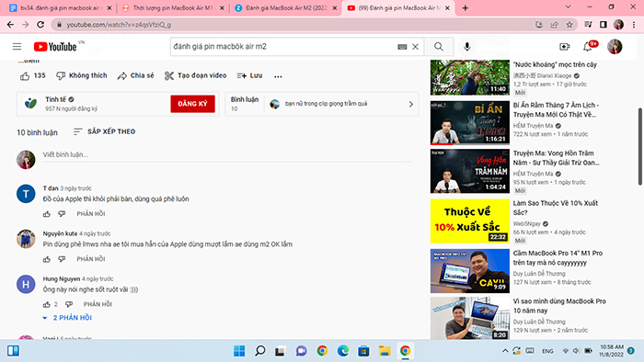Image resolution: width=644 pixels, height=362 pixels.
Task: Open Tinh tế channel avatar
Action: (30, 104)
